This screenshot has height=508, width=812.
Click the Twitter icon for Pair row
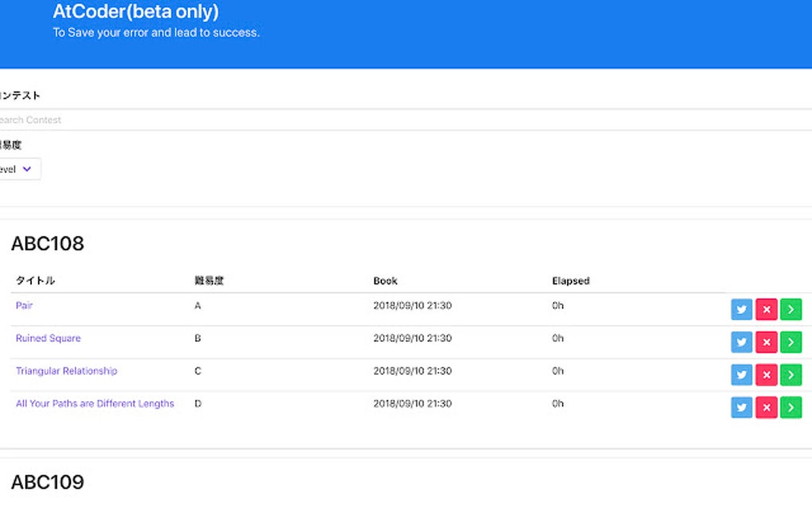point(741,310)
